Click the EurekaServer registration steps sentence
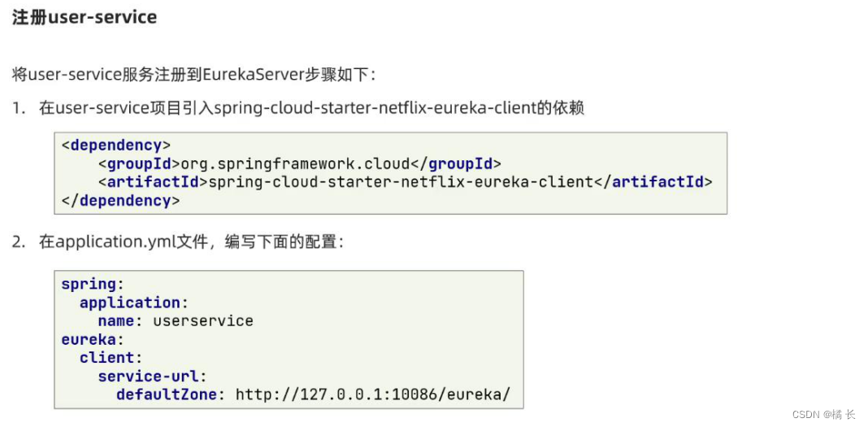Image resolution: width=868 pixels, height=427 pixels. pos(194,75)
